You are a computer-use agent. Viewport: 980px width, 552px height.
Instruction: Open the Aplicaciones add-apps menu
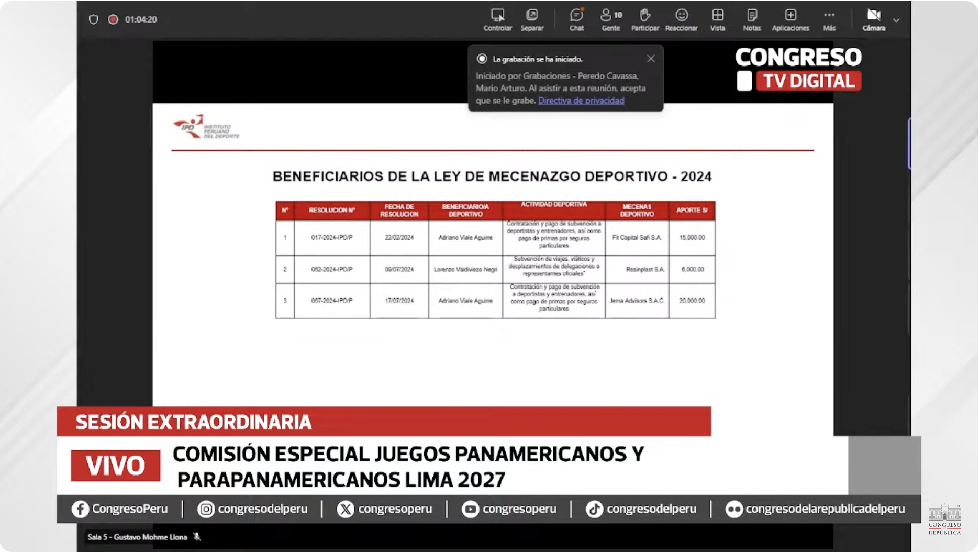(790, 20)
